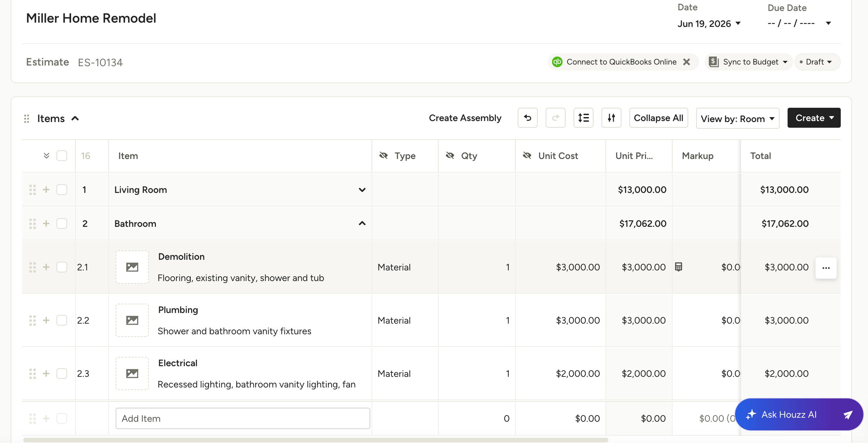Image resolution: width=868 pixels, height=443 pixels.
Task: Click the horizontal scrollbar under the table
Action: (315, 440)
